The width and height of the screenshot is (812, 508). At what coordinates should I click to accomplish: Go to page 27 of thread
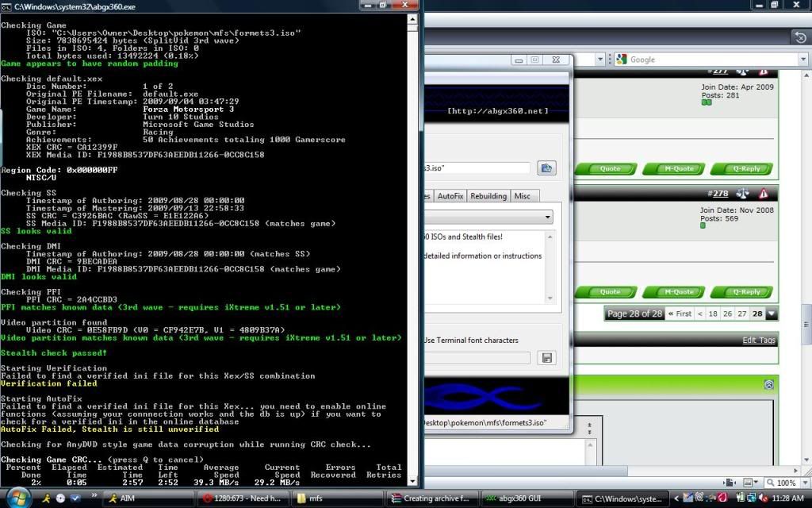(x=742, y=314)
